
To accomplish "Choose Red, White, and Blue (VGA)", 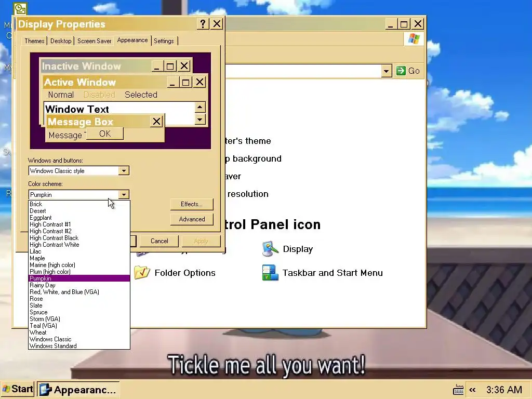I will (x=79, y=292).
